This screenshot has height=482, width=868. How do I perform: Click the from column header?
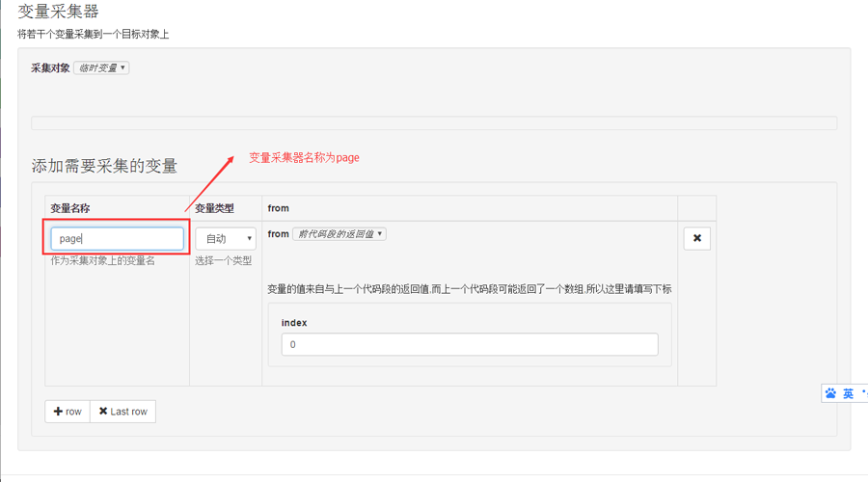278,208
